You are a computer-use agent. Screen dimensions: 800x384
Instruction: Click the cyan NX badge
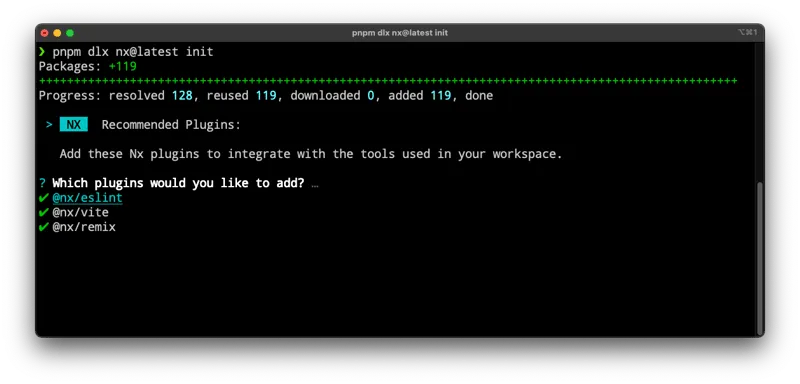point(73,125)
